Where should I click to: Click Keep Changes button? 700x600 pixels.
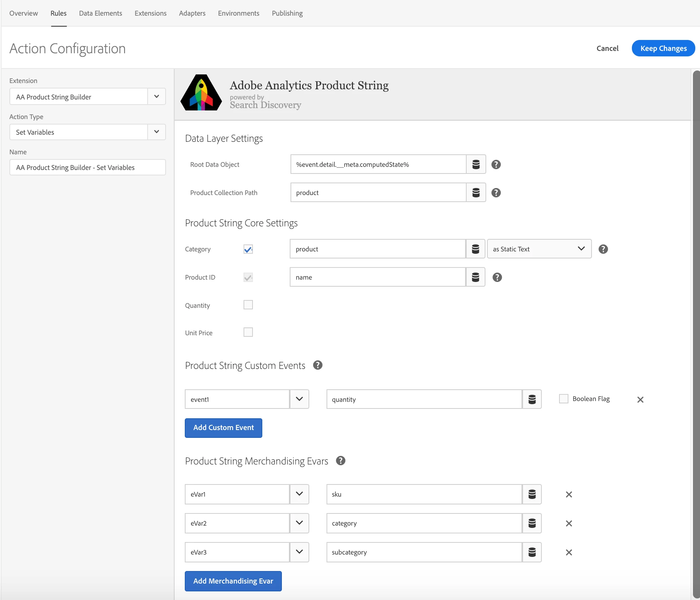[x=664, y=48]
